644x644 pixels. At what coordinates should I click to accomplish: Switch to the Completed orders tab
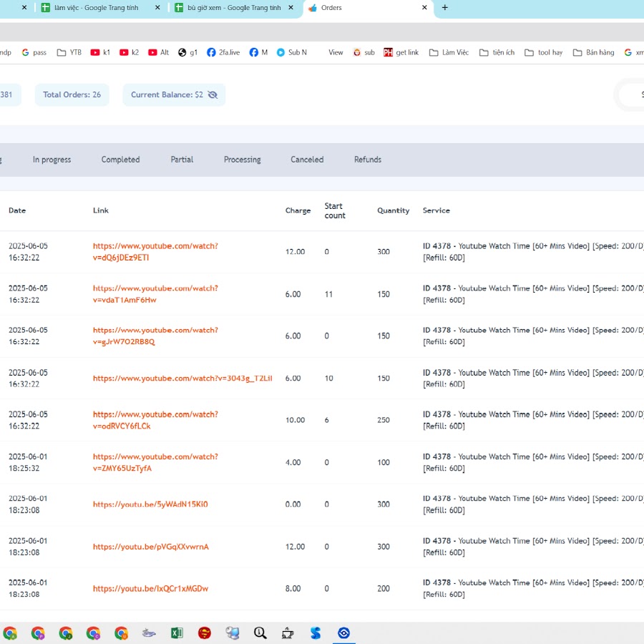click(120, 160)
